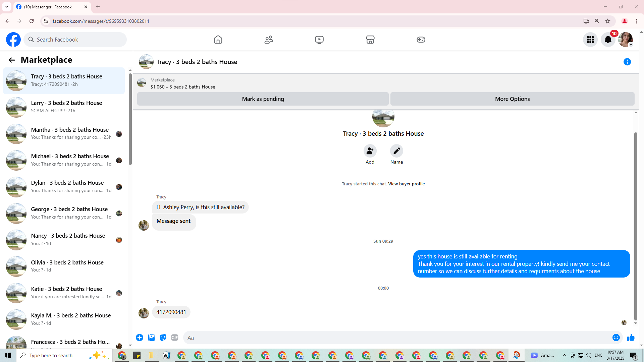Open the conversation information icon
Image resolution: width=644 pixels, height=362 pixels.
coord(627,62)
